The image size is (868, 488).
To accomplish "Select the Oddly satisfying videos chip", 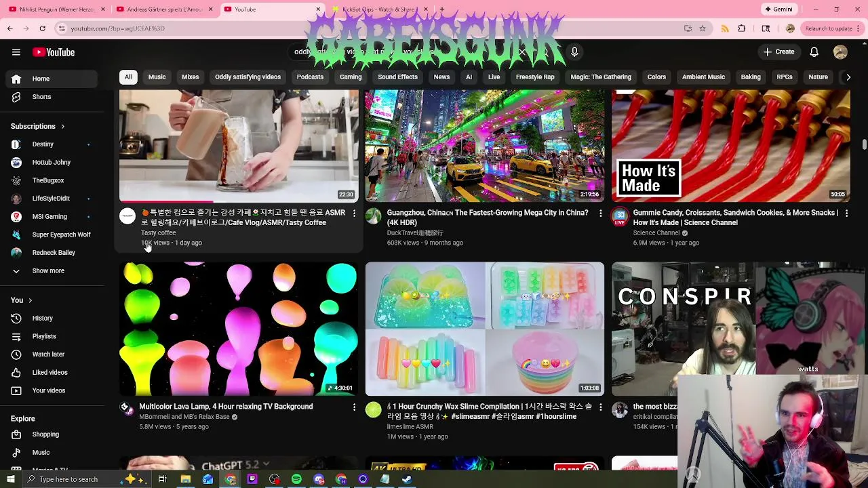I will 248,77.
